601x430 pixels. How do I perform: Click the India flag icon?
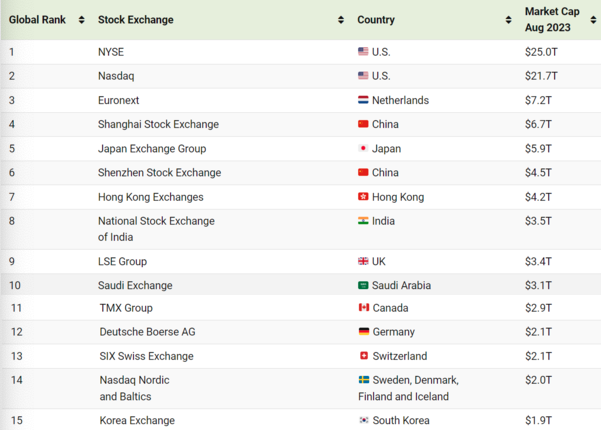click(363, 221)
